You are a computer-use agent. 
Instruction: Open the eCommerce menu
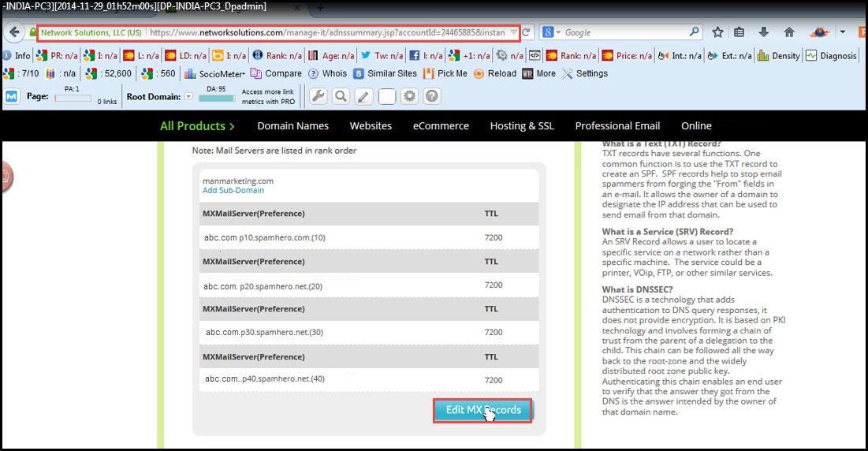[441, 126]
